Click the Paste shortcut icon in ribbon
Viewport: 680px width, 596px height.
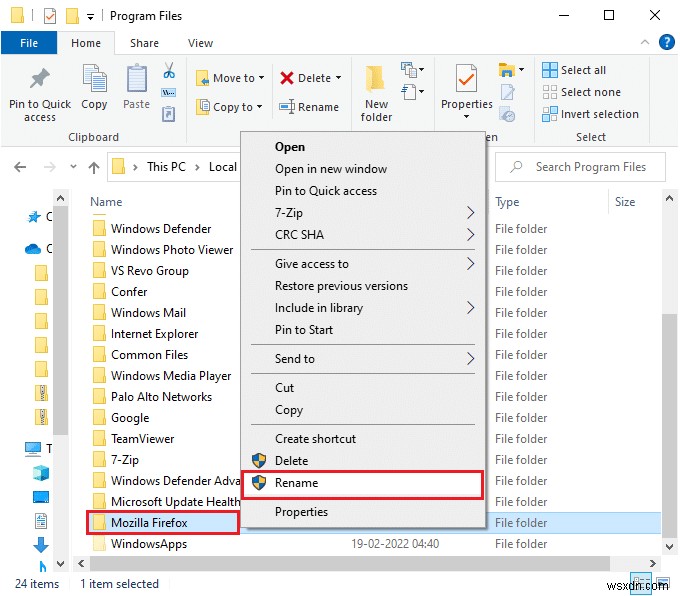point(168,114)
